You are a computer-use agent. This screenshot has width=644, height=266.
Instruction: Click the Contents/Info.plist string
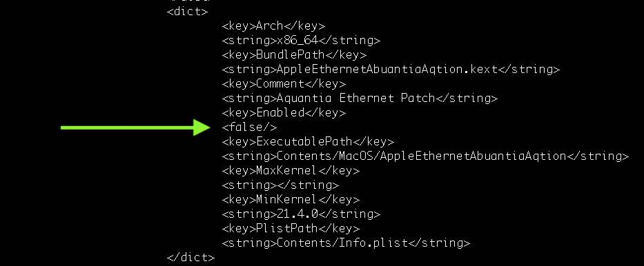(x=346, y=243)
